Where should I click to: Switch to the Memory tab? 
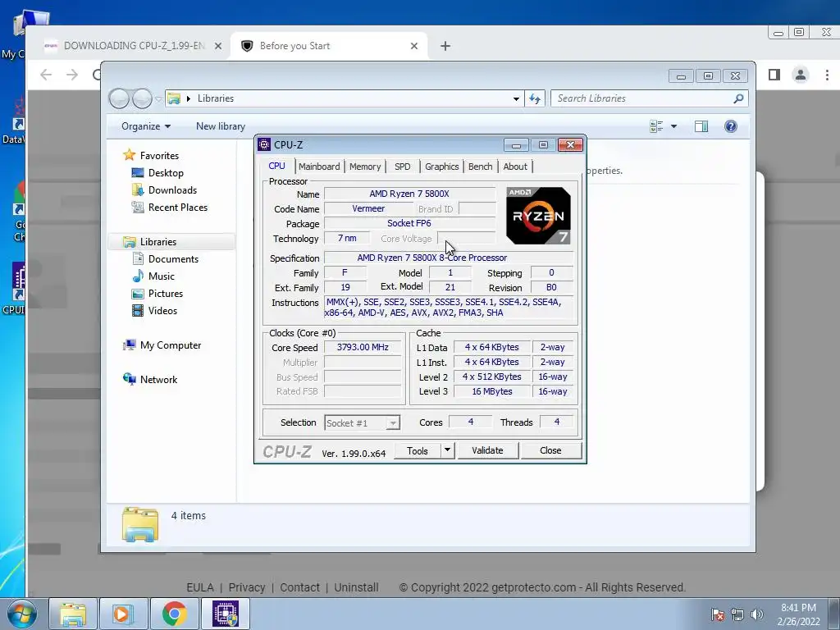(x=365, y=167)
